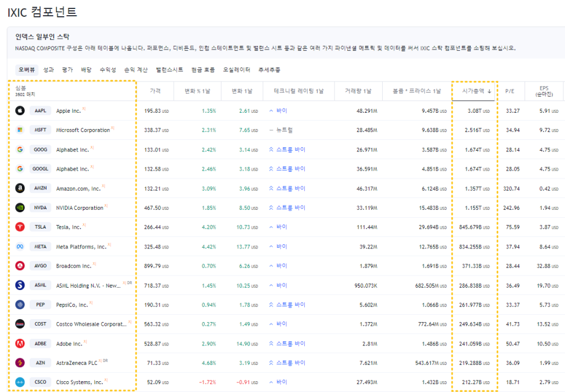Open the 밸런스시트 tab
Image resolution: width=565 pixels, height=392 pixels.
170,70
